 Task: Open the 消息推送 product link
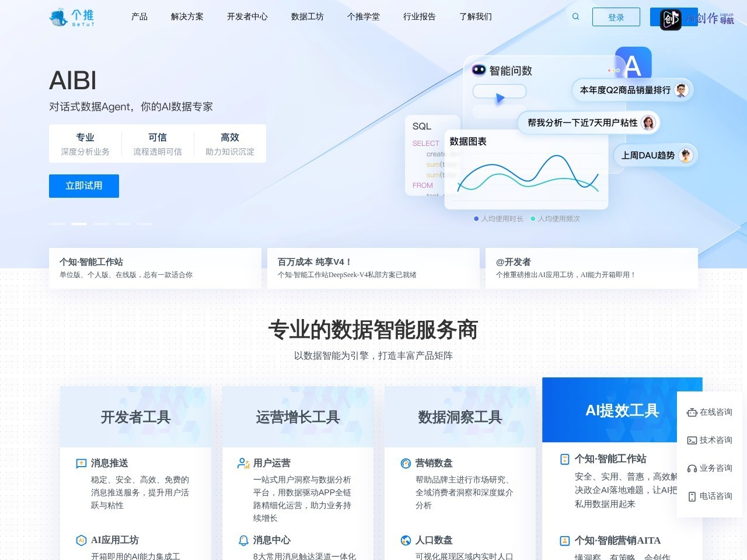tap(109, 463)
